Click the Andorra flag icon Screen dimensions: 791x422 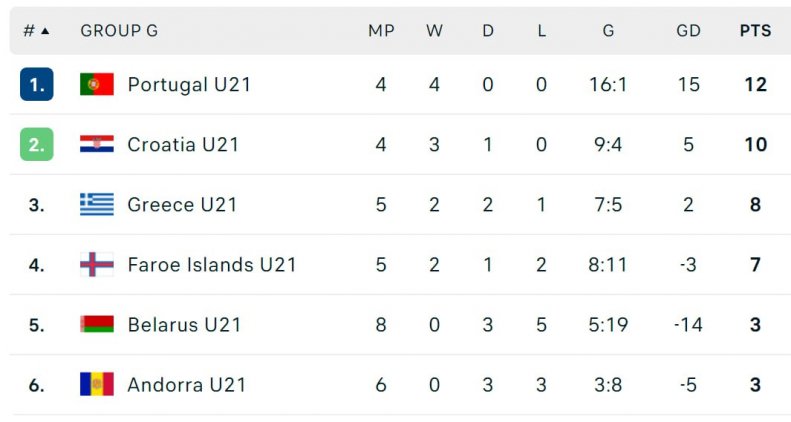point(97,384)
